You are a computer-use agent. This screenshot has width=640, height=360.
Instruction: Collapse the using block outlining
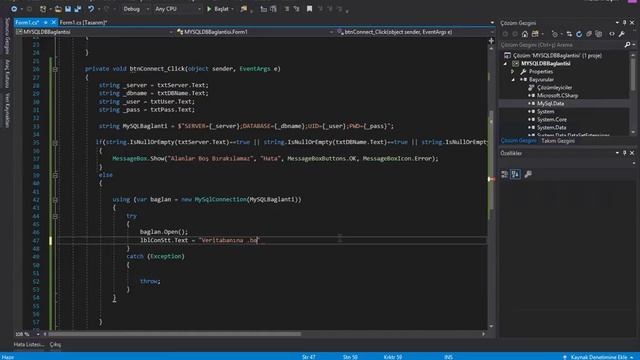click(55, 200)
